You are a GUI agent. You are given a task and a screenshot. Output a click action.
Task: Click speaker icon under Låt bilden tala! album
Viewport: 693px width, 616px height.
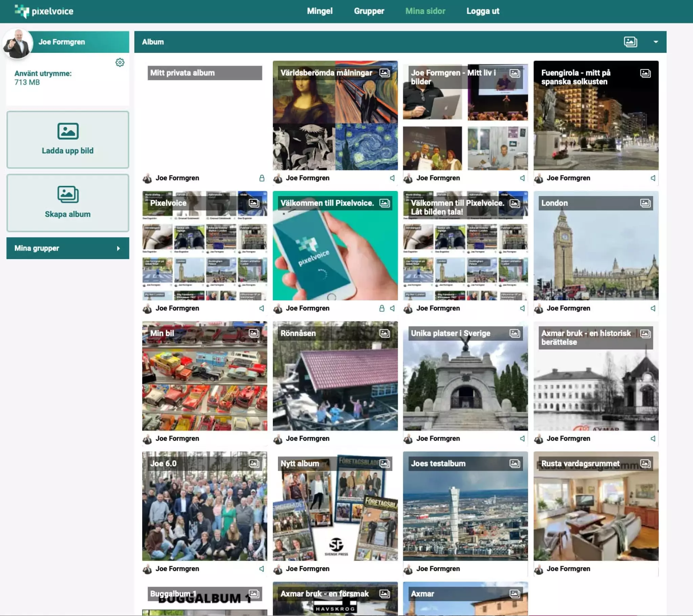coord(522,309)
